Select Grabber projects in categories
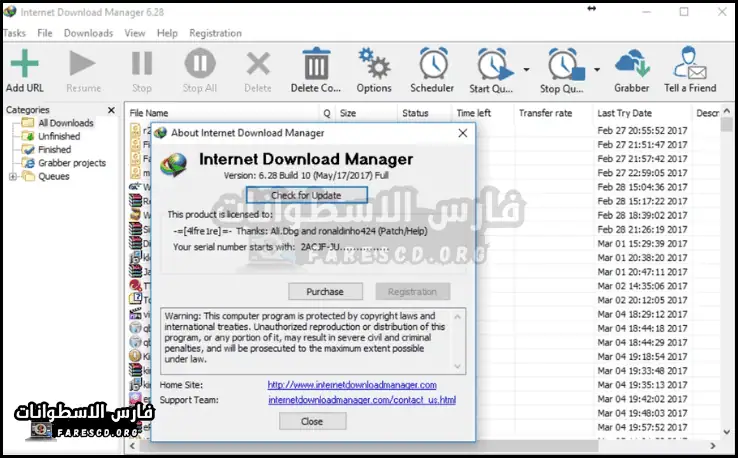Viewport: 738px width, 458px height. coord(71,163)
